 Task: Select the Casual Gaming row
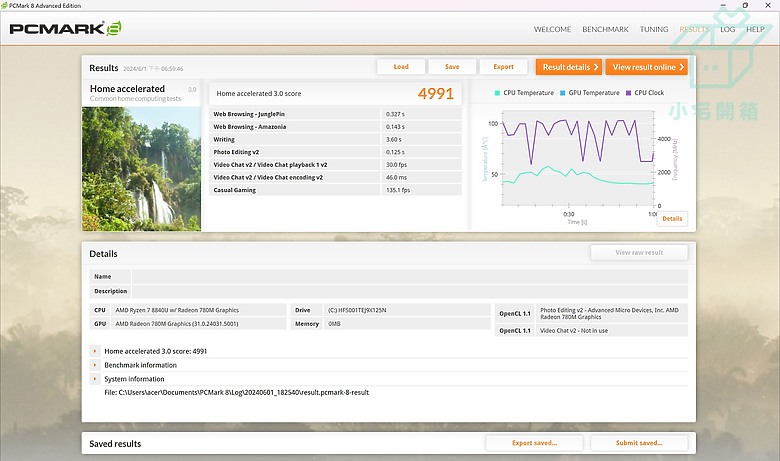tap(335, 190)
